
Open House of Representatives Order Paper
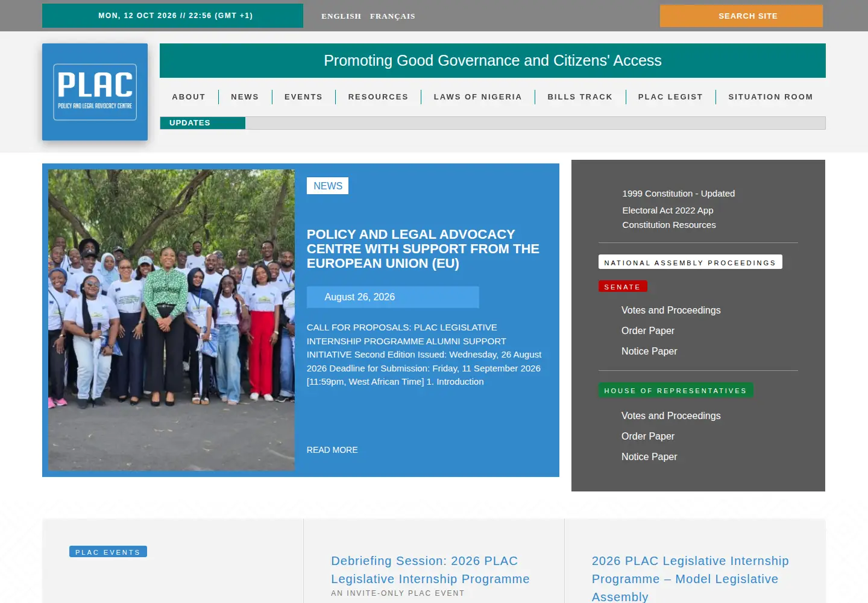(648, 436)
